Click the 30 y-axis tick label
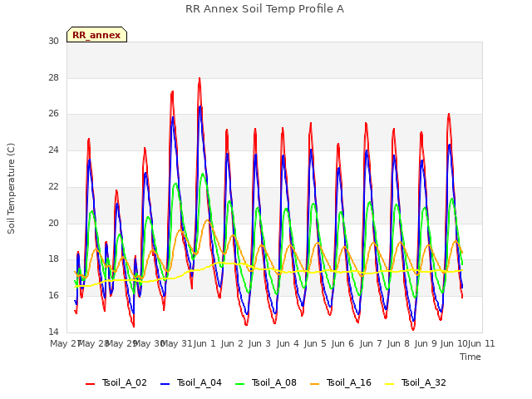The height and width of the screenshot is (399, 532). pos(53,41)
